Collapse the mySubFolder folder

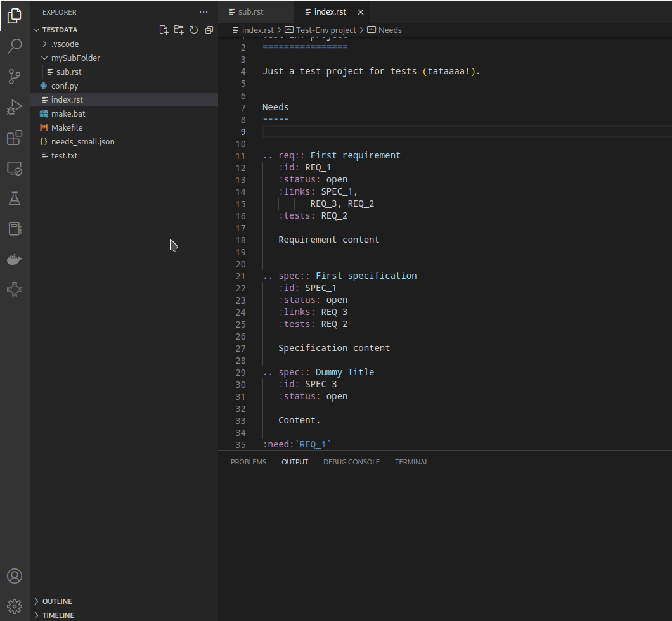point(124,58)
